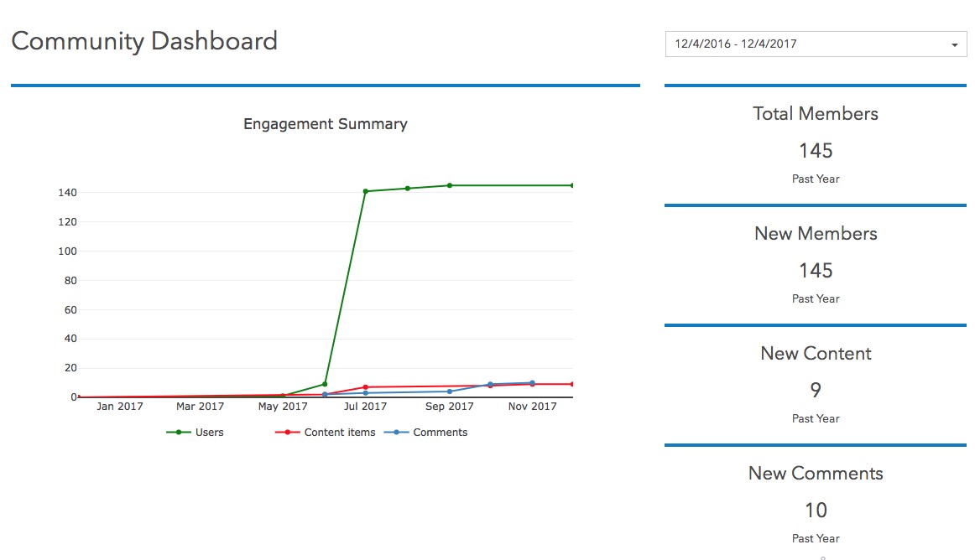Toggle the Users legend series
Screen dimensions: 975x560
[x=196, y=432]
